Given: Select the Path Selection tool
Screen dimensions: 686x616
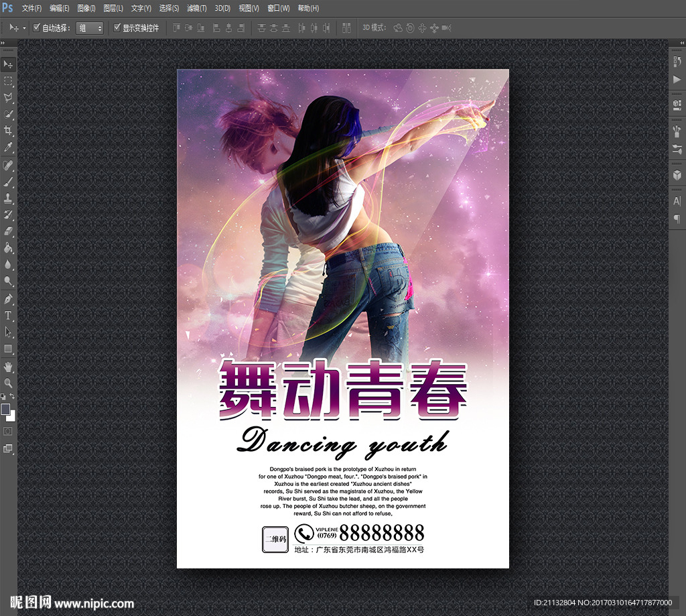Looking at the screenshot, I should pos(8,332).
